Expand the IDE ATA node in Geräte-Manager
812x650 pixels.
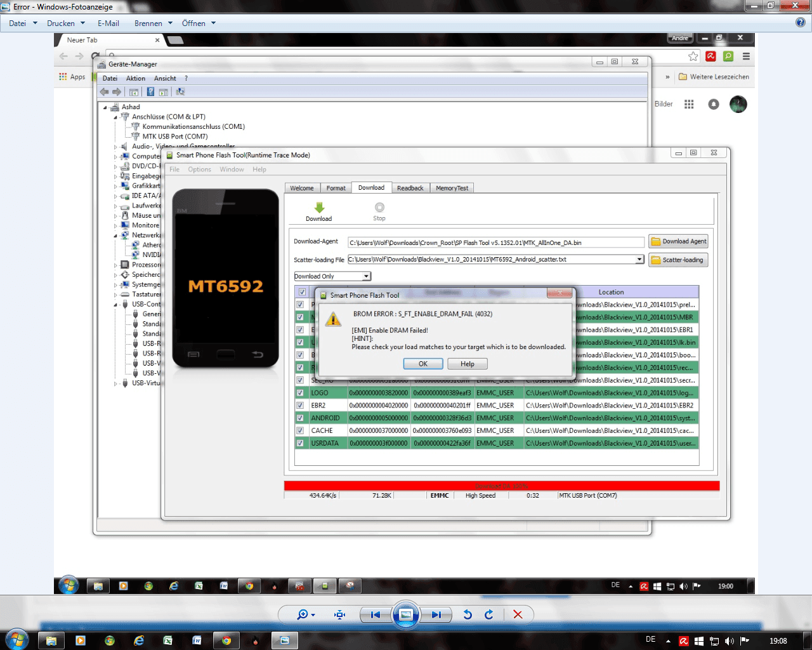coord(115,196)
